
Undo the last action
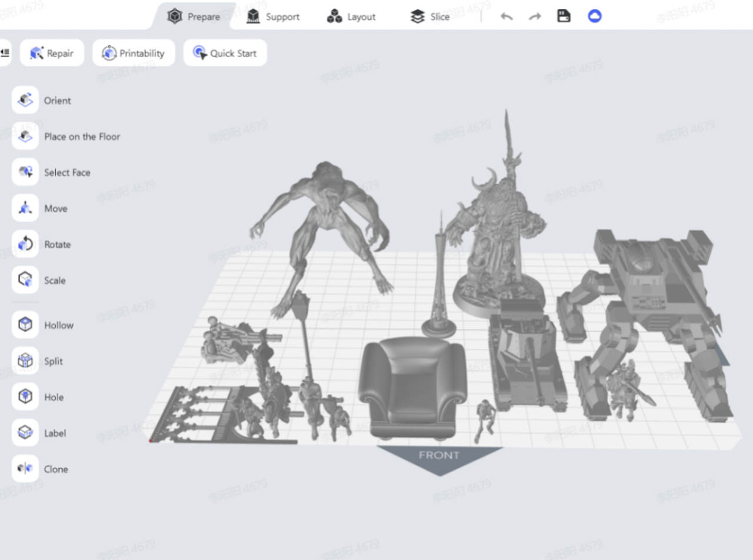507,16
